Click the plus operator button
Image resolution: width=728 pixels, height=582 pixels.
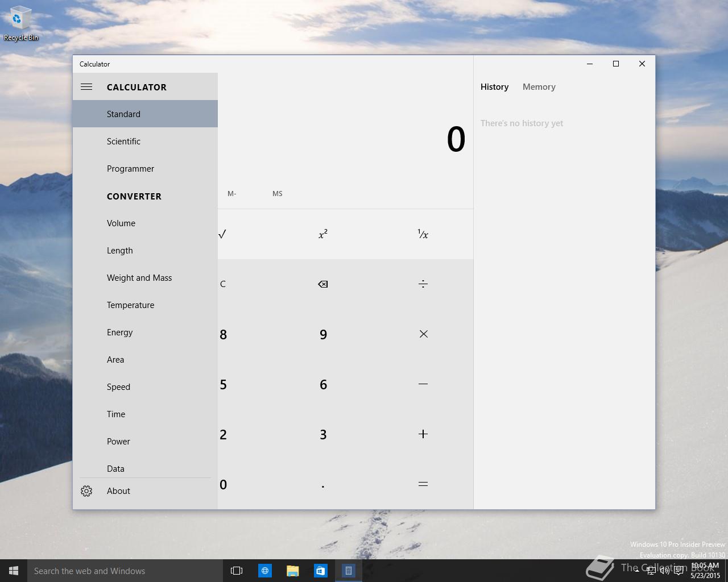tap(423, 434)
